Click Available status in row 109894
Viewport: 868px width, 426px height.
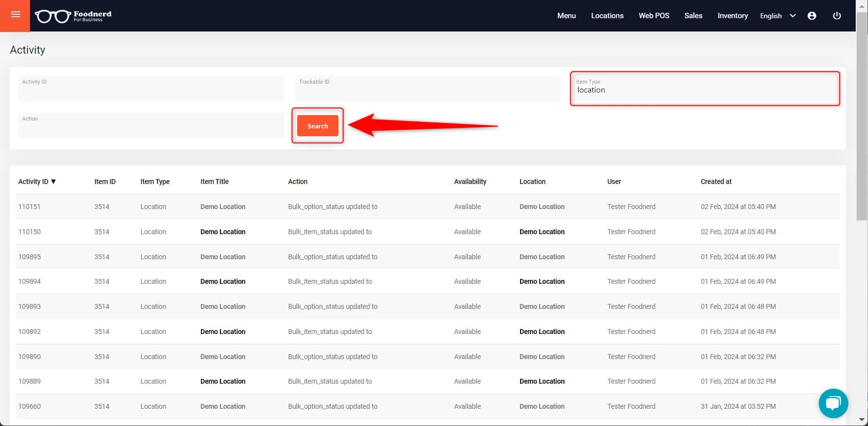click(x=467, y=281)
